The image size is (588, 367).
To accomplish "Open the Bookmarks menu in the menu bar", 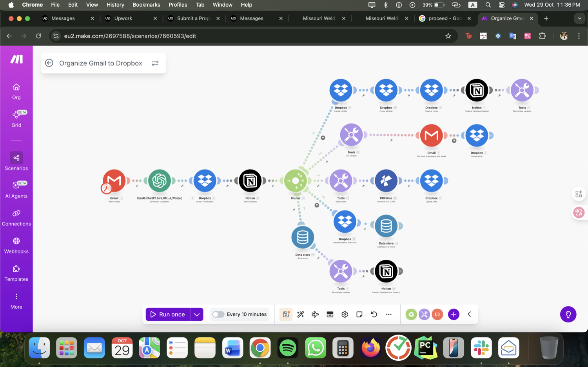I will (146, 5).
